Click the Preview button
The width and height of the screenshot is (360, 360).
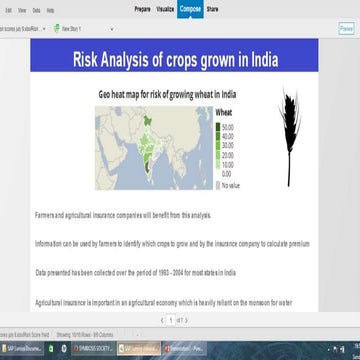pyautogui.click(x=346, y=29)
